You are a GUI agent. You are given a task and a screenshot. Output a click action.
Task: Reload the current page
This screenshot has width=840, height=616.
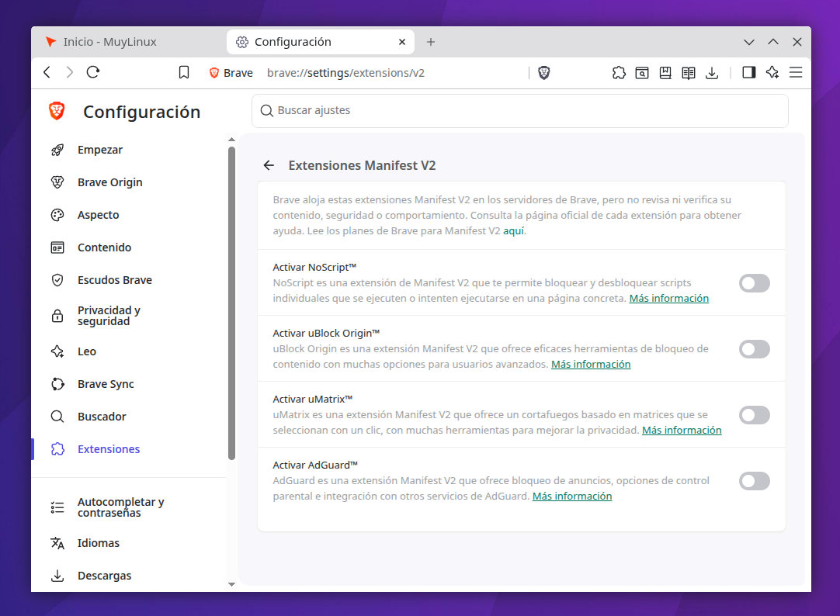click(x=93, y=72)
